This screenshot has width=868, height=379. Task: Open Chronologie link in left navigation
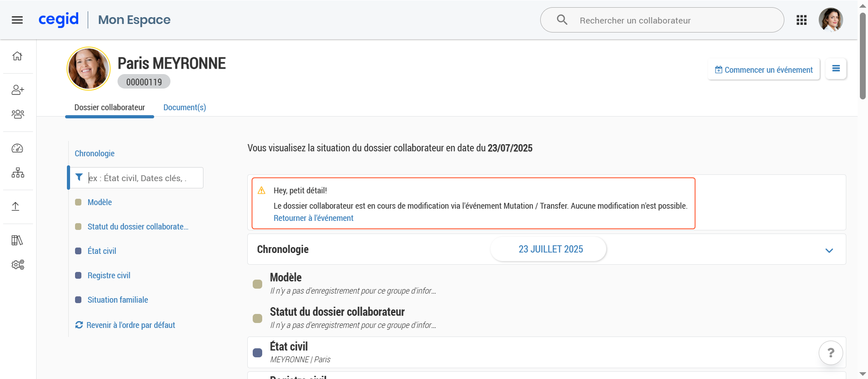point(94,154)
